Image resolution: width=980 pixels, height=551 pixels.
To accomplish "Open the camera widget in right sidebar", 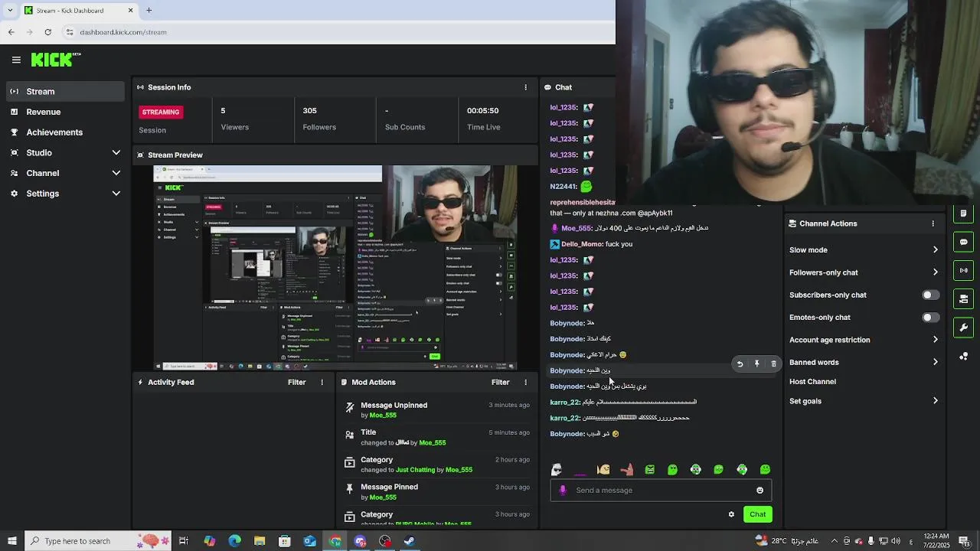I will pyautogui.click(x=963, y=298).
